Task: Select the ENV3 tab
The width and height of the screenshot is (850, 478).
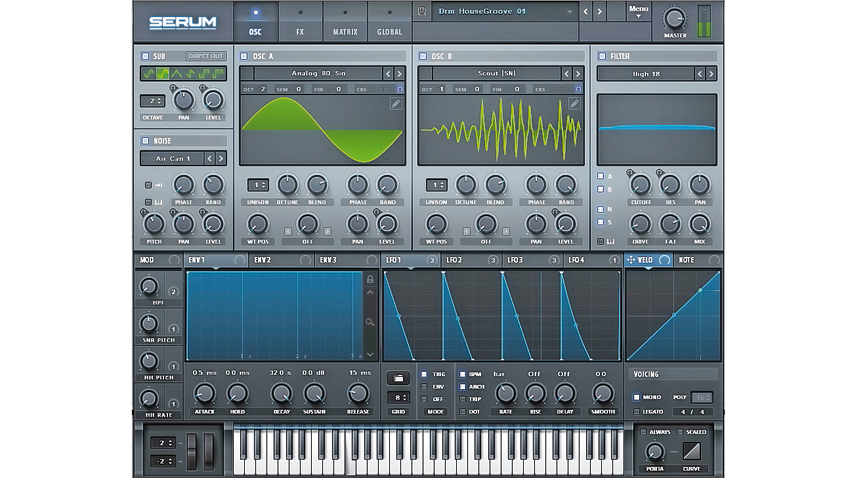Action: click(347, 260)
